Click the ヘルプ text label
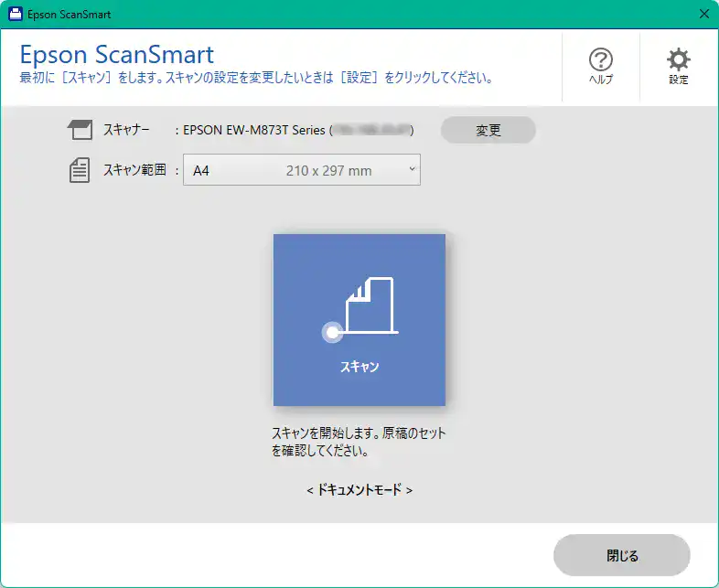This screenshot has width=719, height=588. point(600,80)
